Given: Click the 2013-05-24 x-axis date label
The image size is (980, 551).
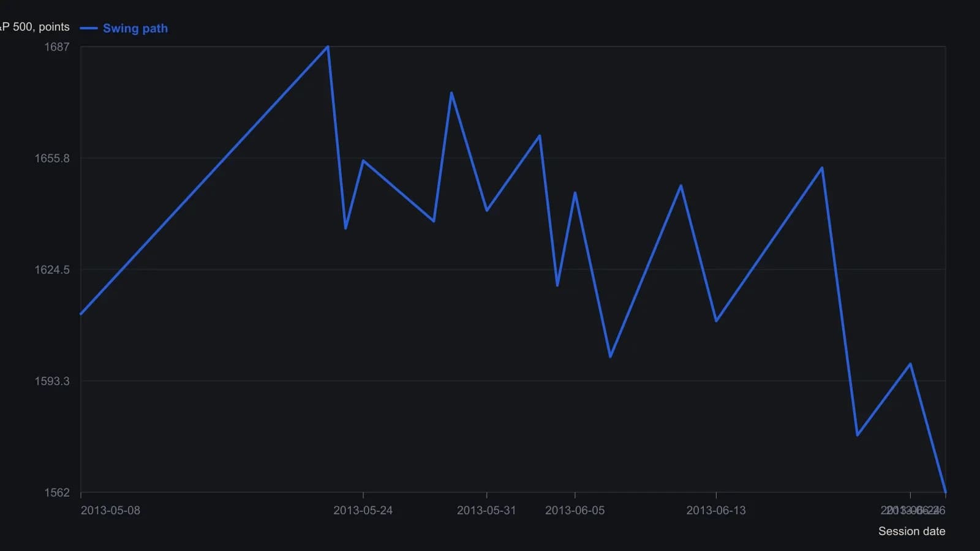Looking at the screenshot, I should pyautogui.click(x=363, y=510).
